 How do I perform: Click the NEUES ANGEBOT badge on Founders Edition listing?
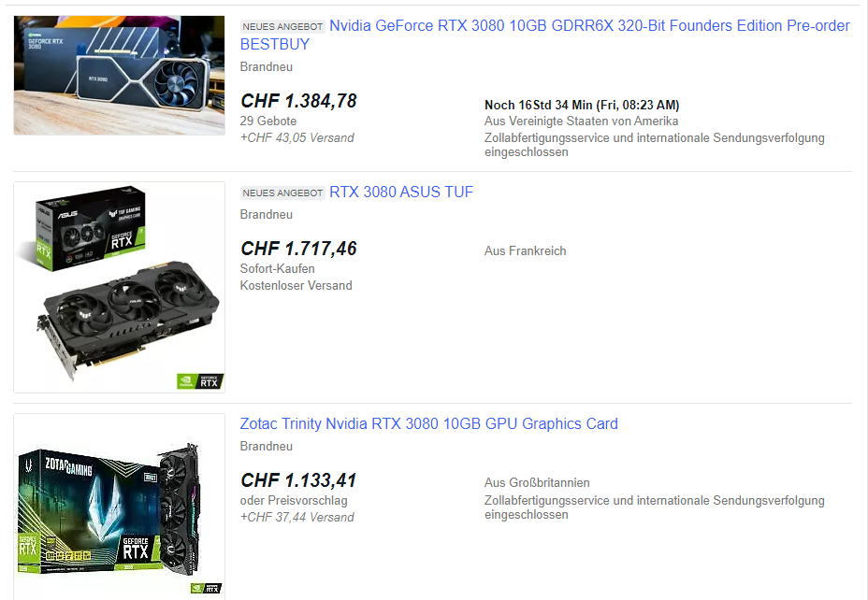click(x=282, y=26)
